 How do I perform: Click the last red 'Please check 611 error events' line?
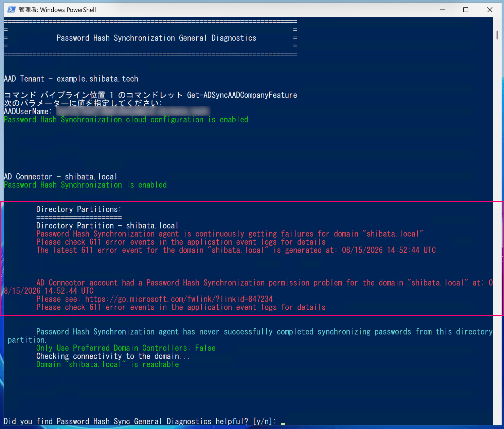coord(181,307)
